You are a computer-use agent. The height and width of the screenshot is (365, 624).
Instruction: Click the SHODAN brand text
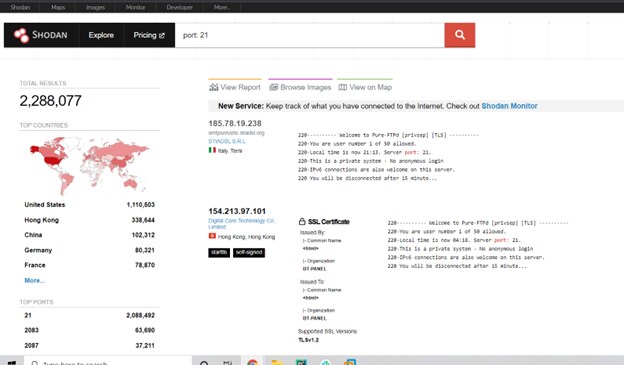(x=50, y=35)
